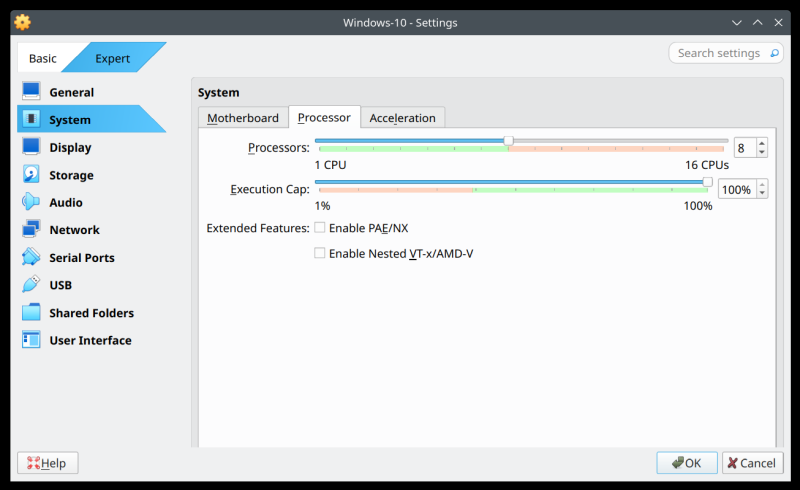Click the OK button
The width and height of the screenshot is (800, 490).
click(687, 463)
